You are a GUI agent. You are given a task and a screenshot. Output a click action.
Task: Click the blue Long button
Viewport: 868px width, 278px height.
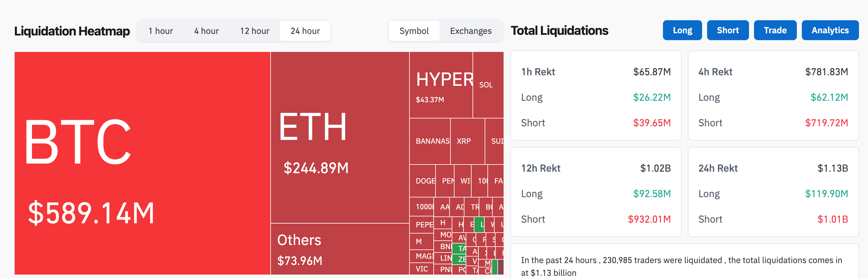point(682,30)
